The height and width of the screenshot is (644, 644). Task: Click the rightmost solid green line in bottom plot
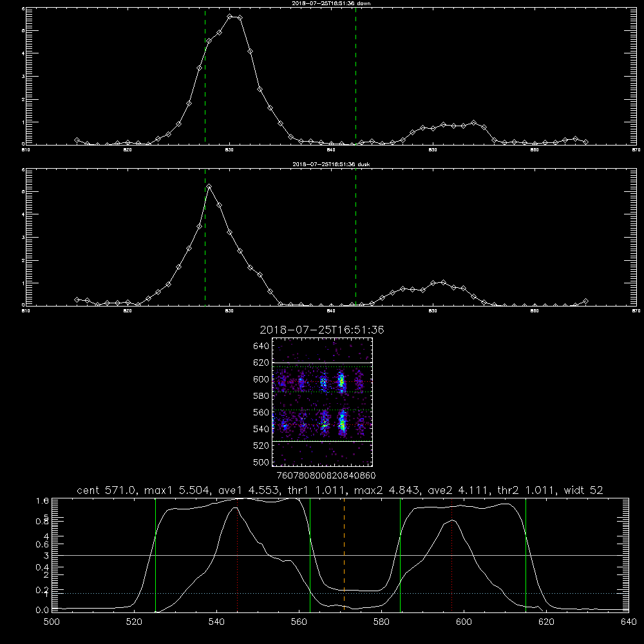(526, 554)
